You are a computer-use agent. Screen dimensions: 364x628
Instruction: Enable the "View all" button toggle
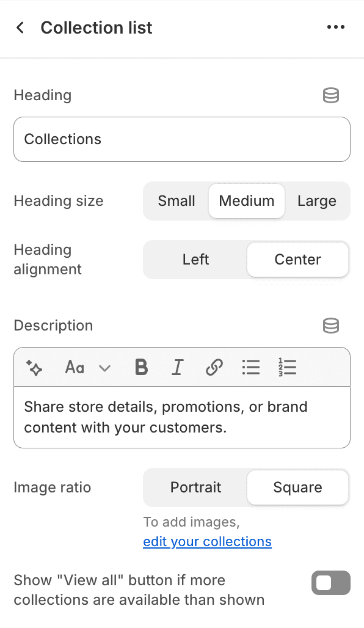coord(331,583)
